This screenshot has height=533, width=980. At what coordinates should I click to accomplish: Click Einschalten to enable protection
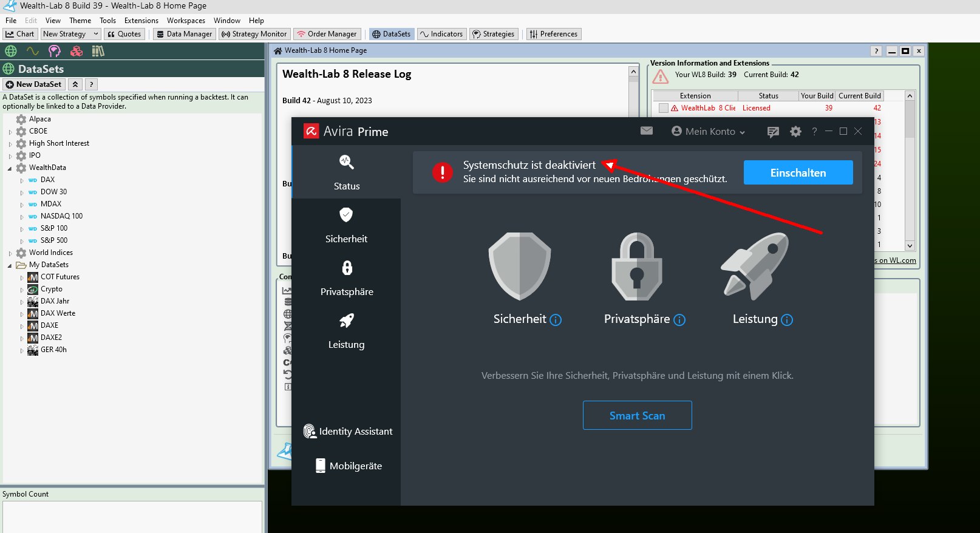tap(798, 172)
